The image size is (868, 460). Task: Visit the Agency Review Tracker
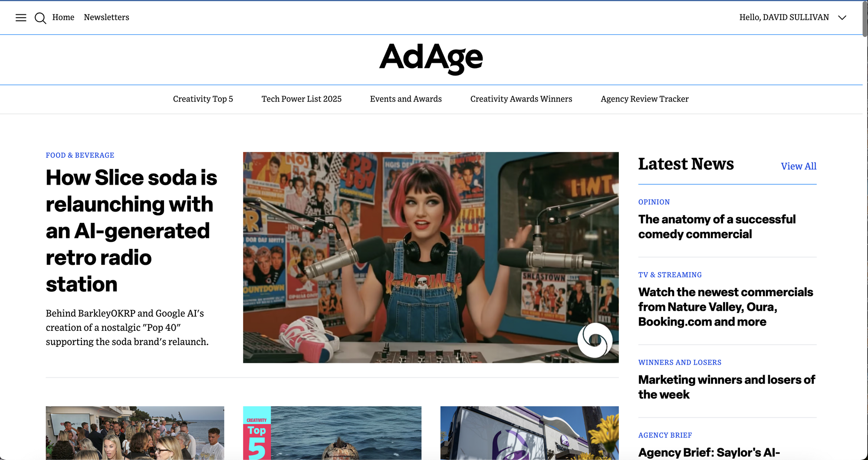(x=644, y=99)
